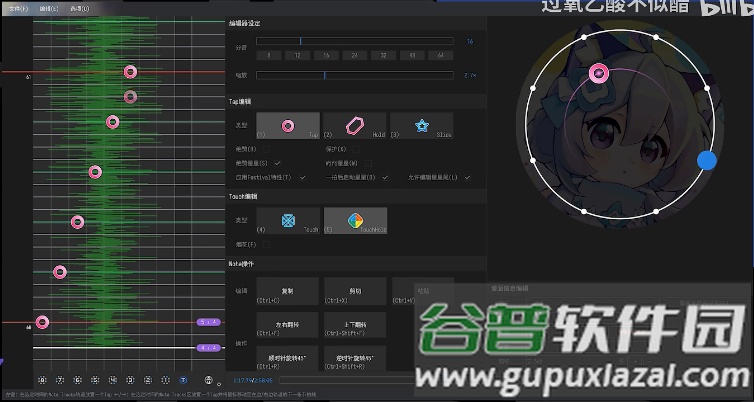Click the 复制 (Ctrl+C) button

coord(288,291)
